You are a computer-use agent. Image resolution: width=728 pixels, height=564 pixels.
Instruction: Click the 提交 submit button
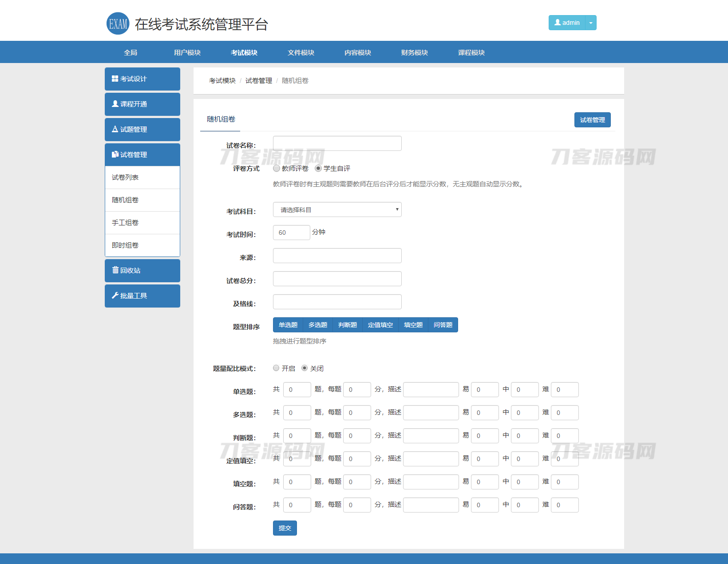point(285,528)
